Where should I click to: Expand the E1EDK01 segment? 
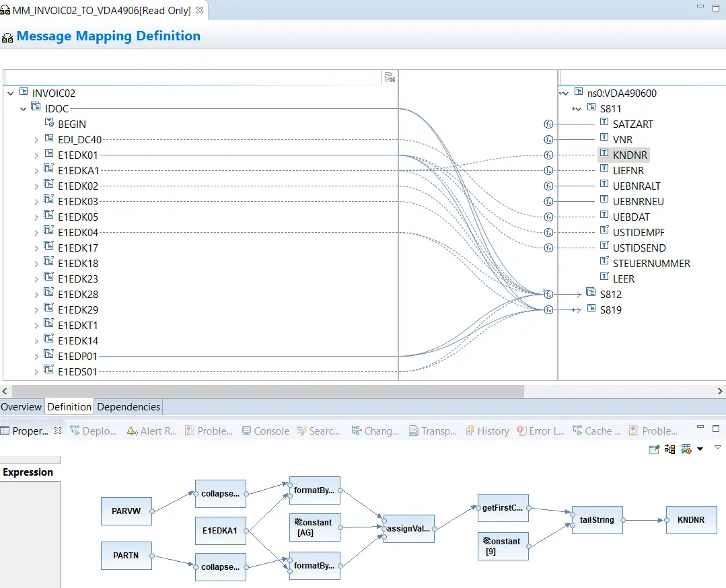pos(36,155)
